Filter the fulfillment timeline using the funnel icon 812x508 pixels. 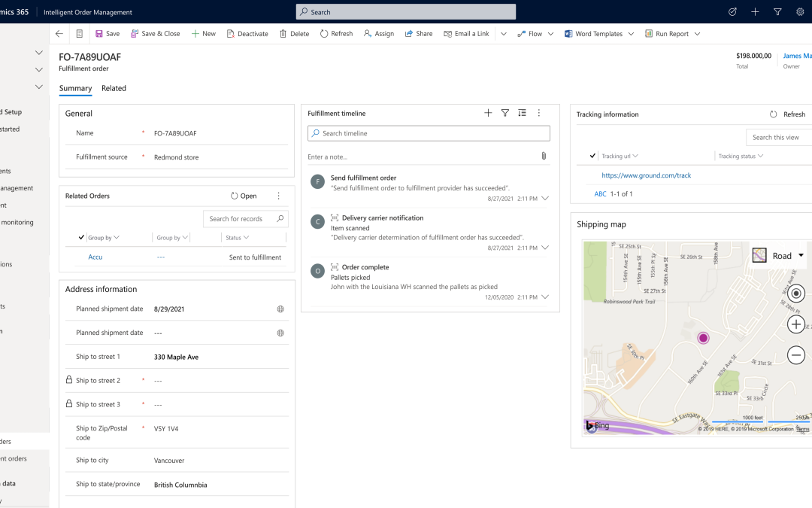(504, 113)
